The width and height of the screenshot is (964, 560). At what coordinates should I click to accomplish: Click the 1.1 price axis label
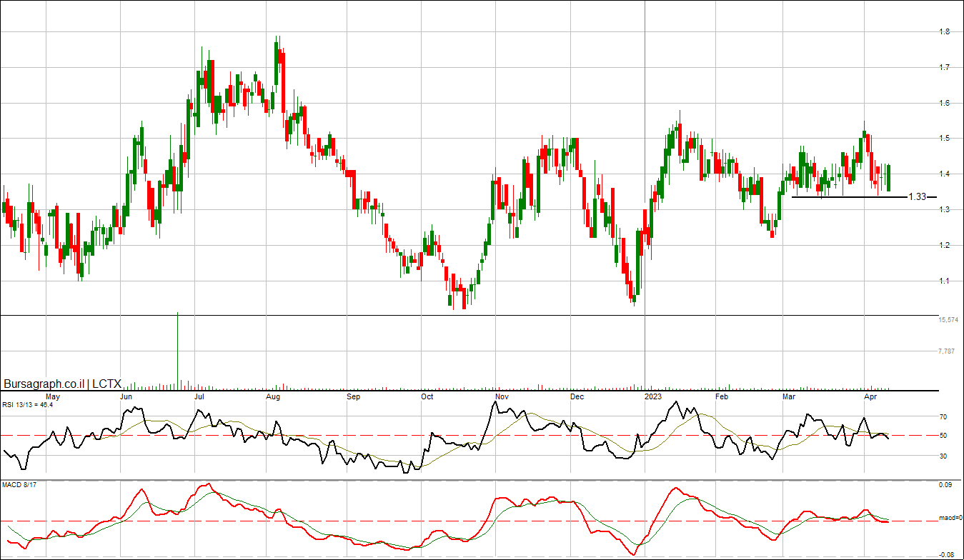tap(944, 281)
